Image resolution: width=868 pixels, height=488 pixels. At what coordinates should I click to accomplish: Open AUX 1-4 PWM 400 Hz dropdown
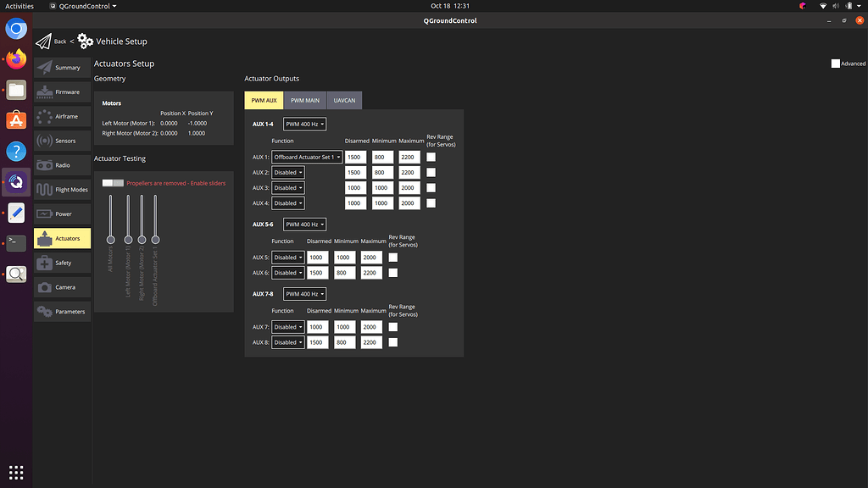tap(304, 124)
